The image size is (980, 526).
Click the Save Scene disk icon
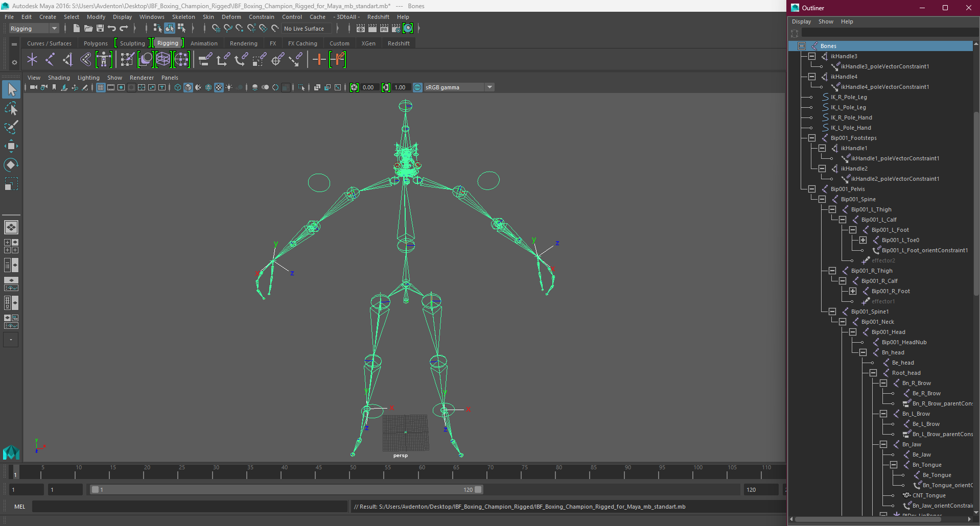100,29
